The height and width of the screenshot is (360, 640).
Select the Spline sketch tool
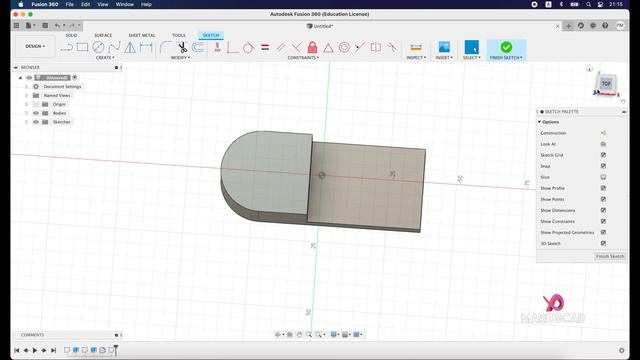[114, 47]
